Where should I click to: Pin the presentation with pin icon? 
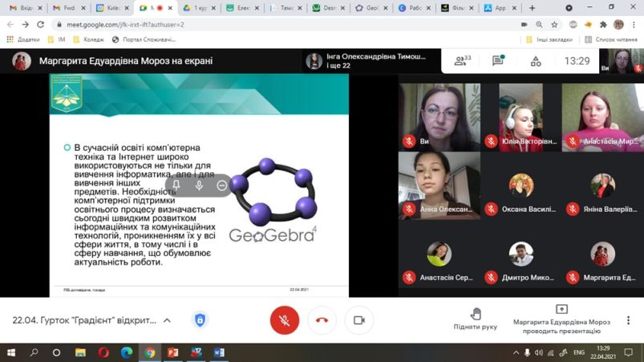pos(176,185)
